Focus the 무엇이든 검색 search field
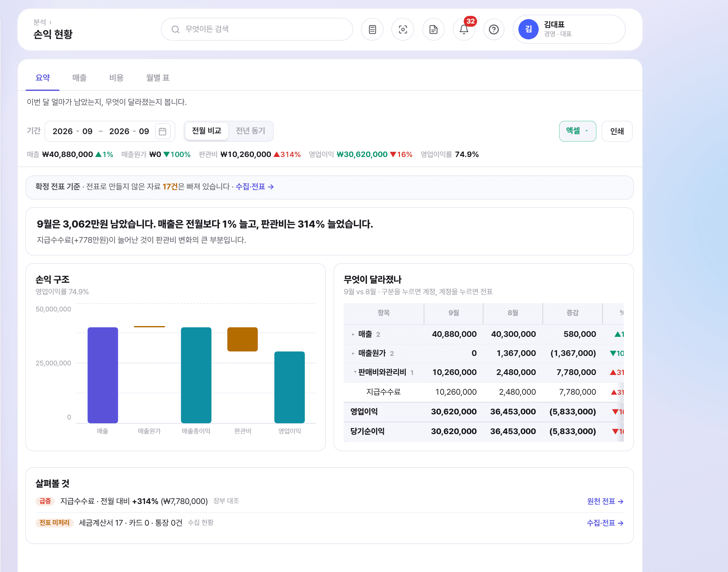The image size is (728, 572). pos(257,30)
